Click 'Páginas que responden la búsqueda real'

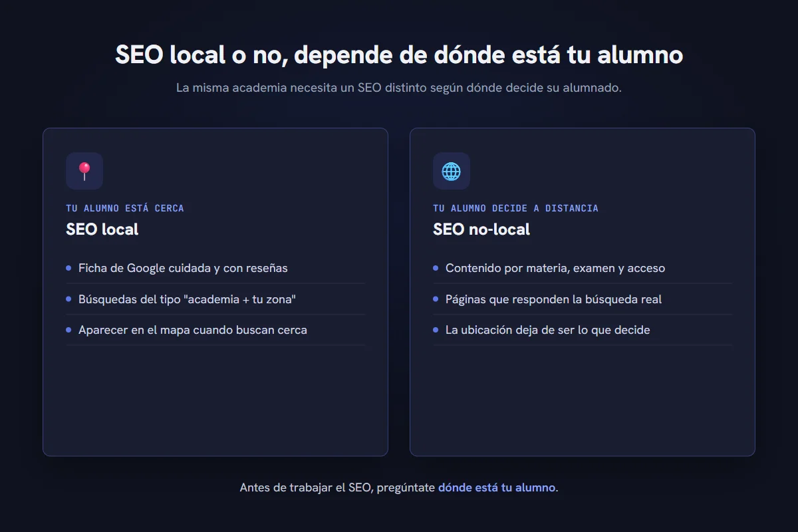tap(554, 299)
